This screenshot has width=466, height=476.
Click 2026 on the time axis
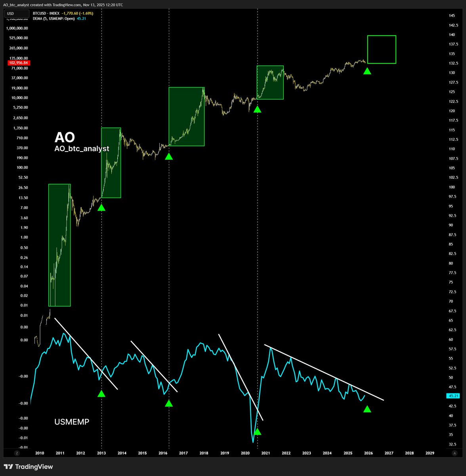pos(368,453)
